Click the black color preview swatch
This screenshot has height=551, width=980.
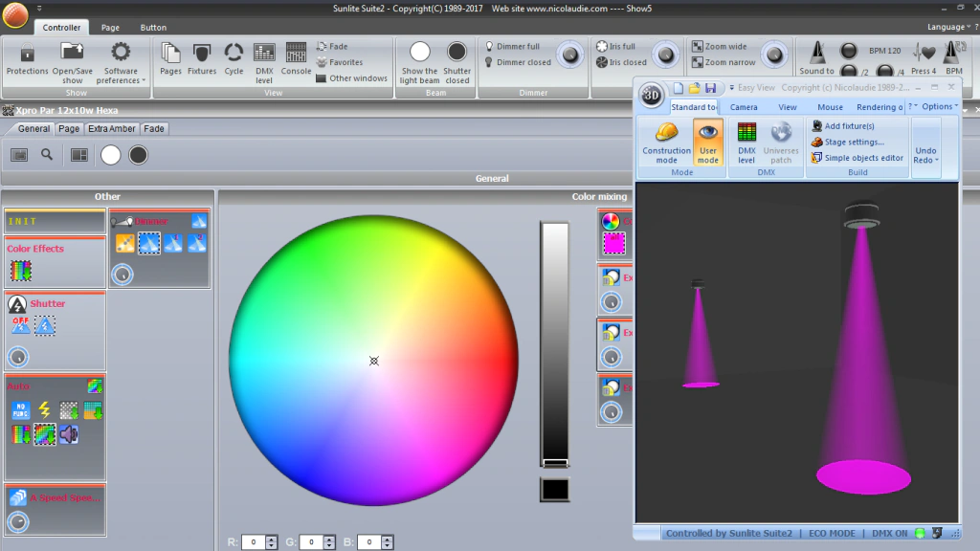555,490
